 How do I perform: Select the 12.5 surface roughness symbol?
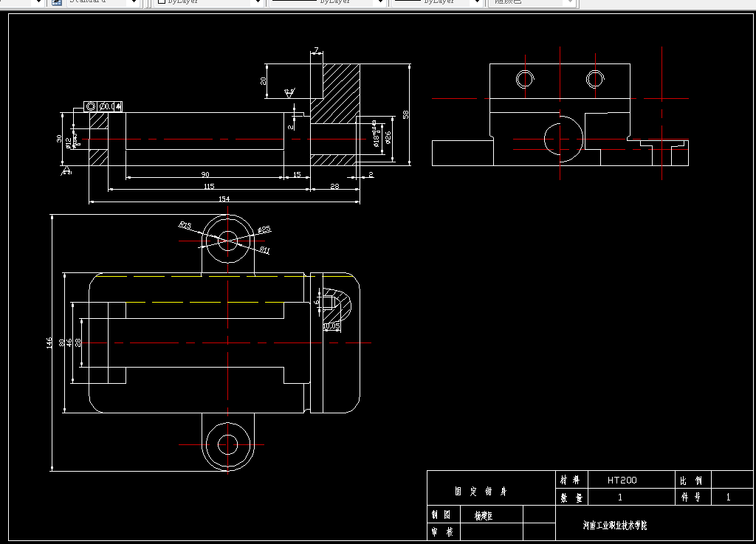pyautogui.click(x=289, y=93)
